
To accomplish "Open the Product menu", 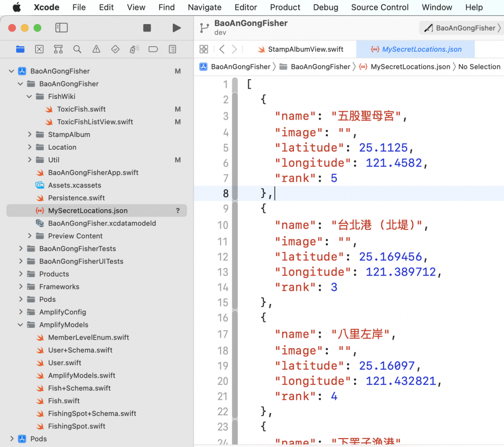I will (285, 7).
